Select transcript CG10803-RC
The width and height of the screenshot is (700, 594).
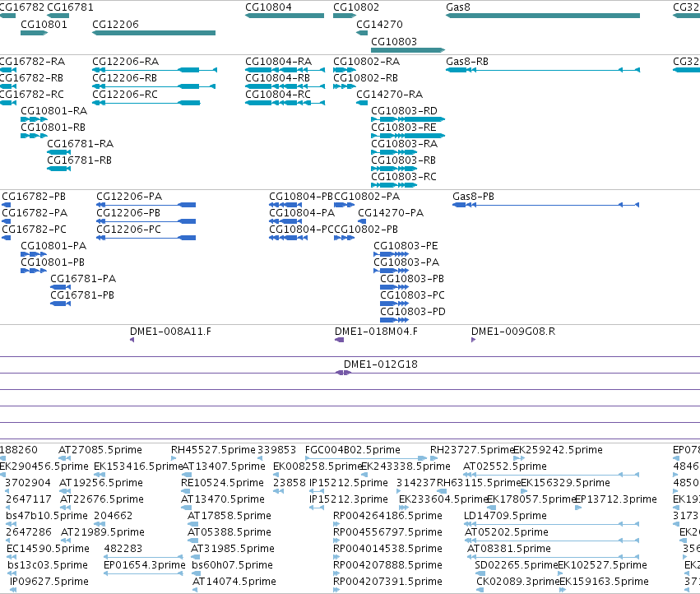[404, 177]
